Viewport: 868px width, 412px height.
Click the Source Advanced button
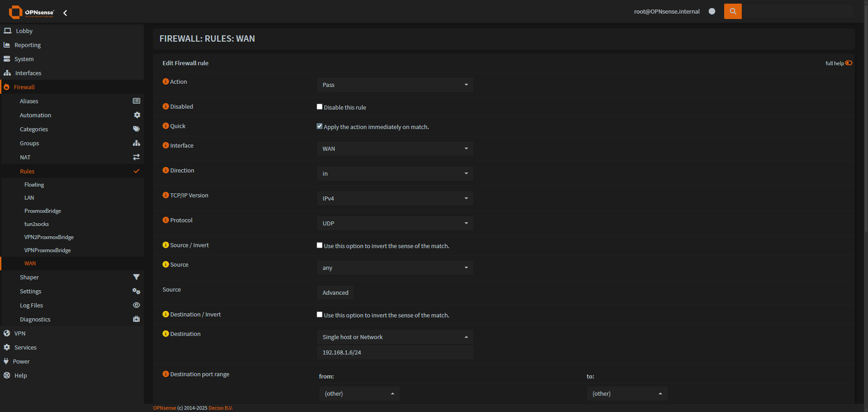coord(335,292)
